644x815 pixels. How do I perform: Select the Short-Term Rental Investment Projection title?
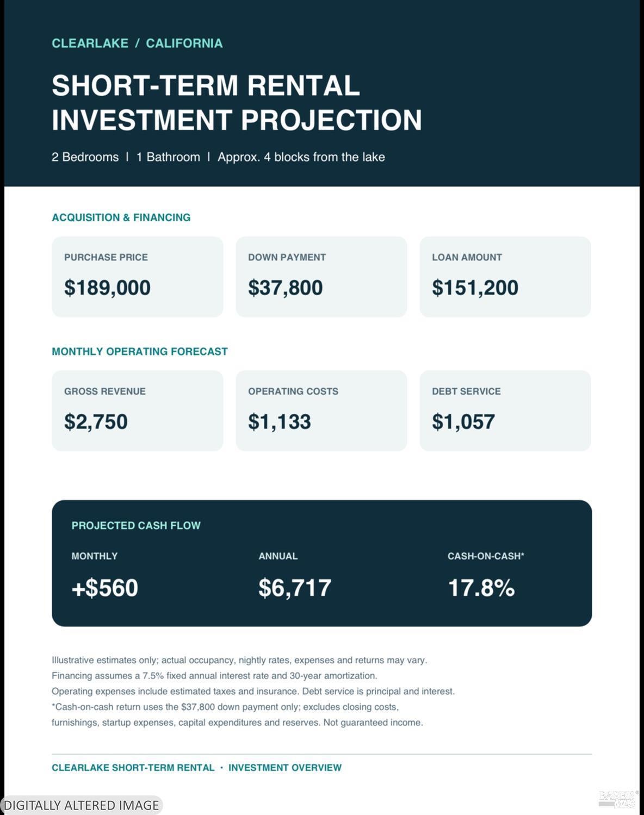pos(237,103)
